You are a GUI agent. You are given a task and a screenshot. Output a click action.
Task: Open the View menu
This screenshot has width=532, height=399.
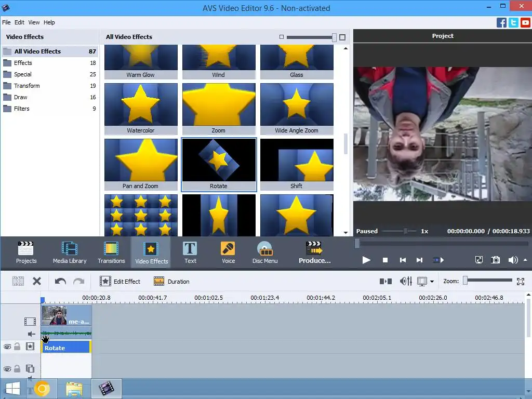click(x=34, y=22)
